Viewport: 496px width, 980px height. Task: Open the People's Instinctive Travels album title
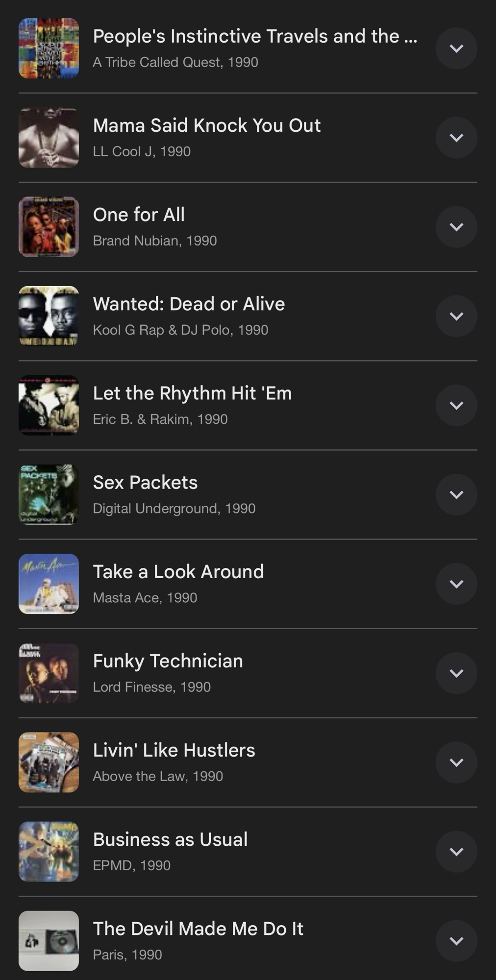pos(255,36)
